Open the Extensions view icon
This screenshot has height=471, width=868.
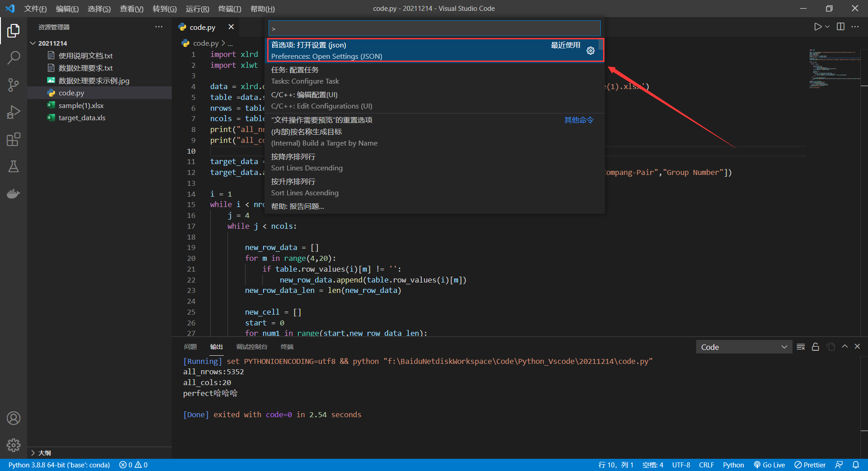pyautogui.click(x=14, y=139)
